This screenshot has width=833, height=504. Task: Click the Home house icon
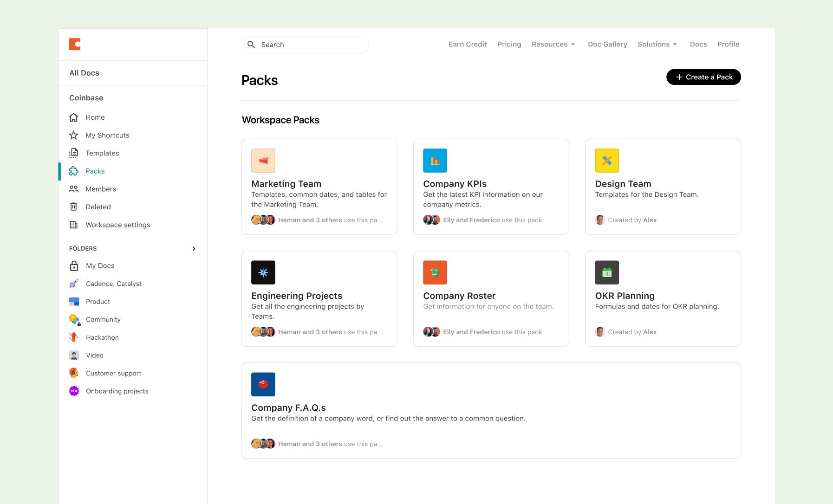click(x=73, y=117)
